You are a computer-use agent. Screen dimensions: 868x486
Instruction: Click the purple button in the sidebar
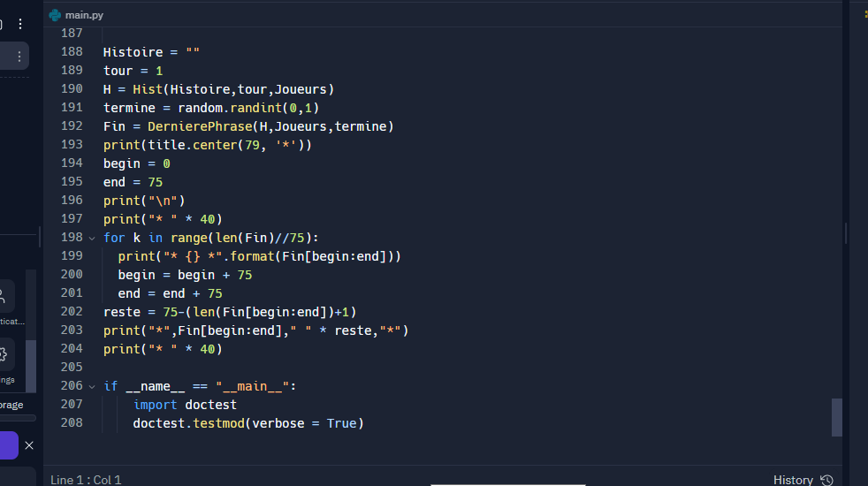(x=8, y=445)
